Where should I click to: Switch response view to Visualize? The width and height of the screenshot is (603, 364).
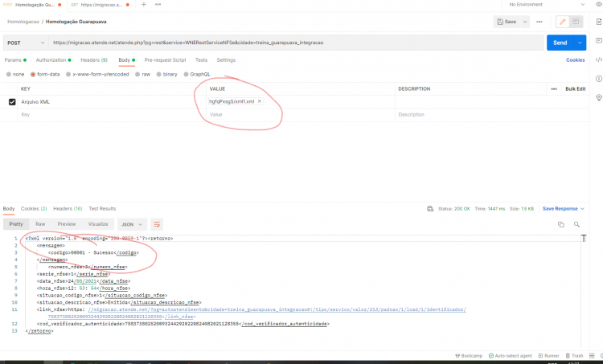tap(98, 224)
